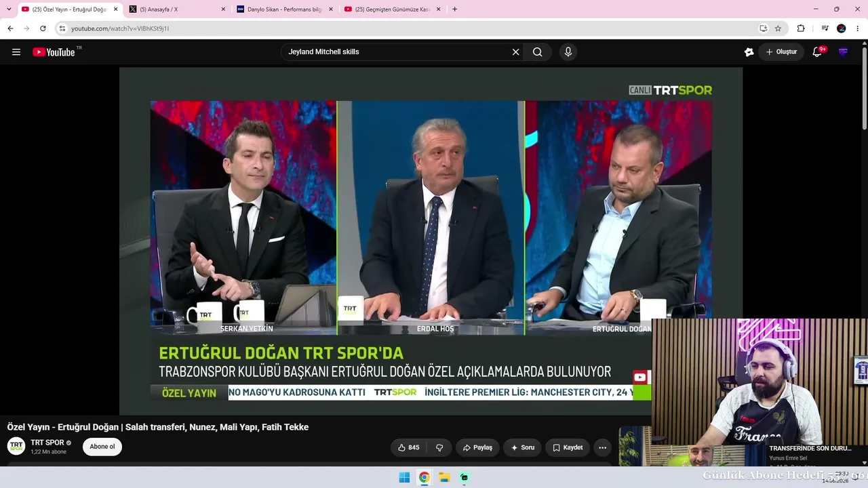Go back with the browser back arrow
The height and width of the screenshot is (488, 868).
[10, 28]
